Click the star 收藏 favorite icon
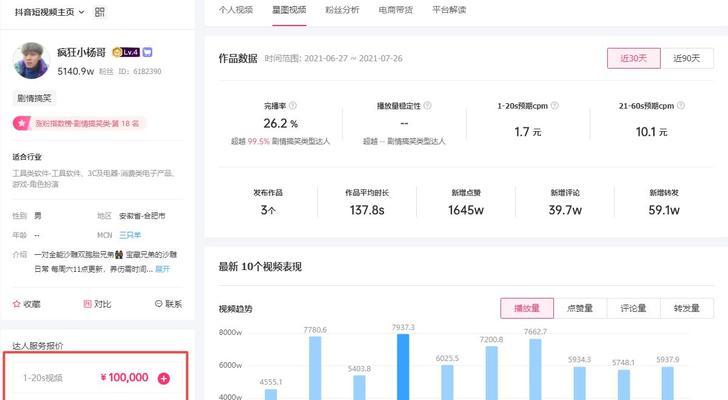The height and width of the screenshot is (400, 728). point(17,304)
